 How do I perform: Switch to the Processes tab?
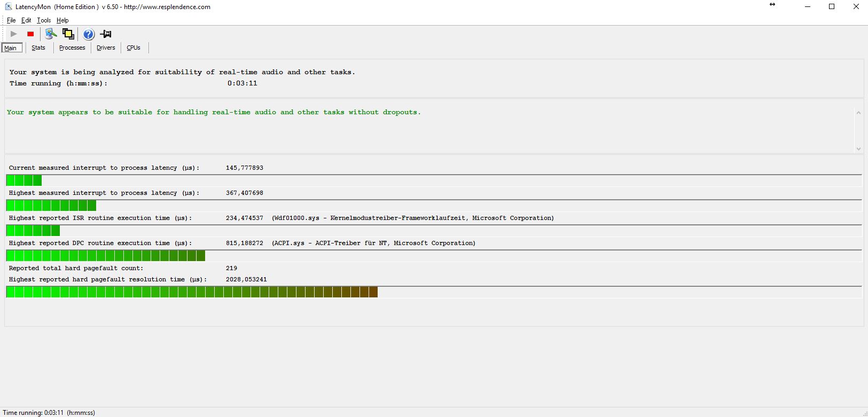click(72, 48)
